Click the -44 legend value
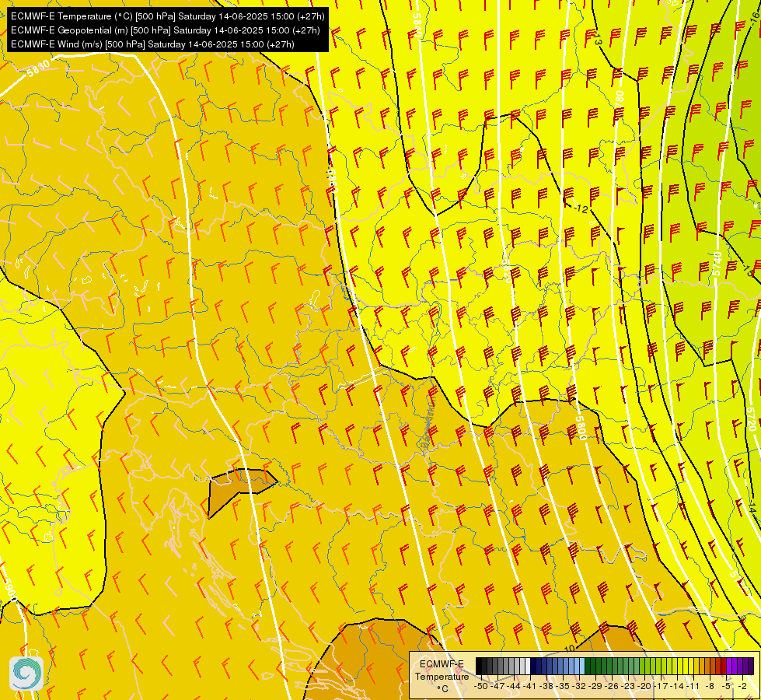Screen dimensions: 761x700 (514, 686)
